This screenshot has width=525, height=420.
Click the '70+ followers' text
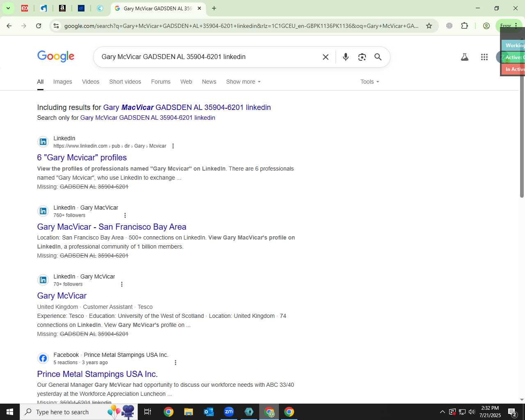(68, 284)
